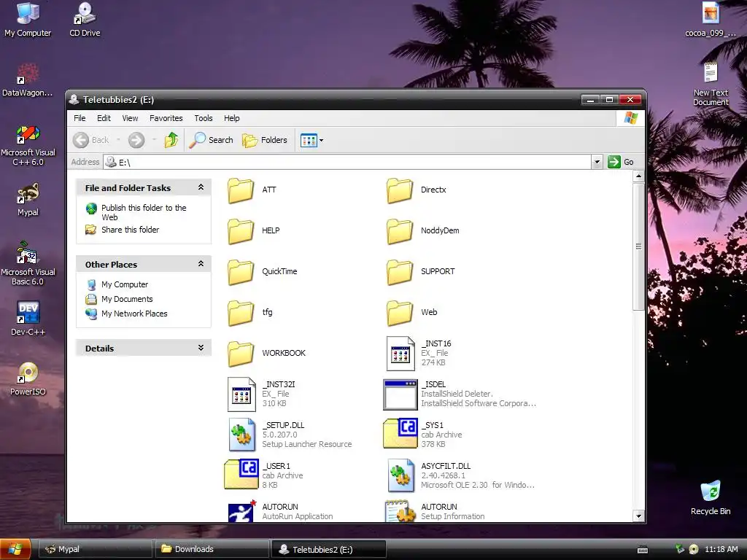
Task: Click Share this folder link
Action: (130, 230)
